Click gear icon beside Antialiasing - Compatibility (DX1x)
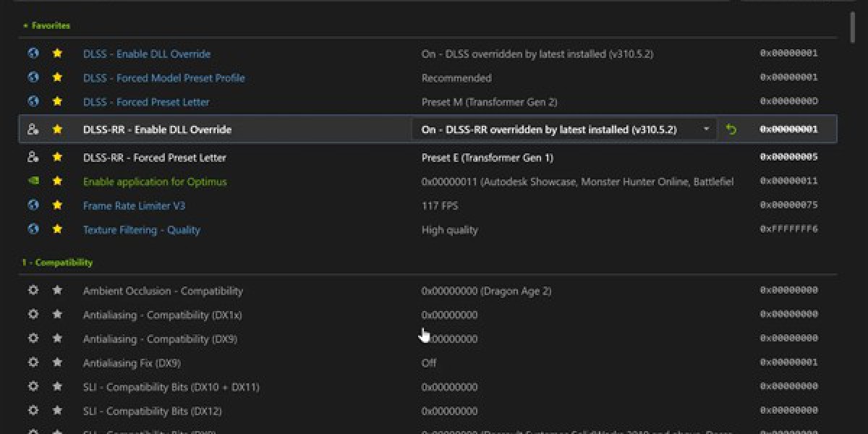This screenshot has height=434, width=868. click(x=33, y=315)
